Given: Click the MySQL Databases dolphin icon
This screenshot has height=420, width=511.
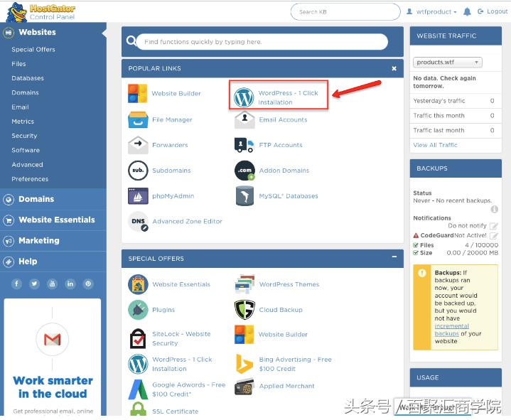Looking at the screenshot, I should (244, 196).
